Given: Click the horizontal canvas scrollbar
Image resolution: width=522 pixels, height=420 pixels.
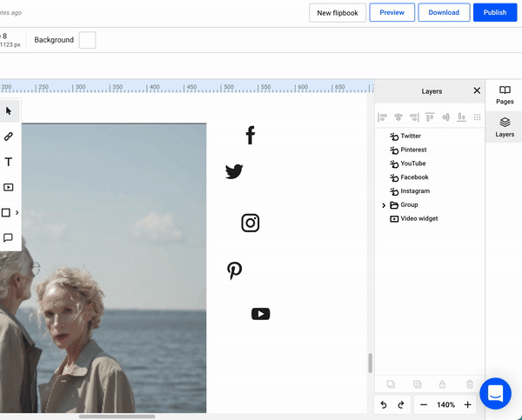Looking at the screenshot, I should pyautogui.click(x=117, y=417).
